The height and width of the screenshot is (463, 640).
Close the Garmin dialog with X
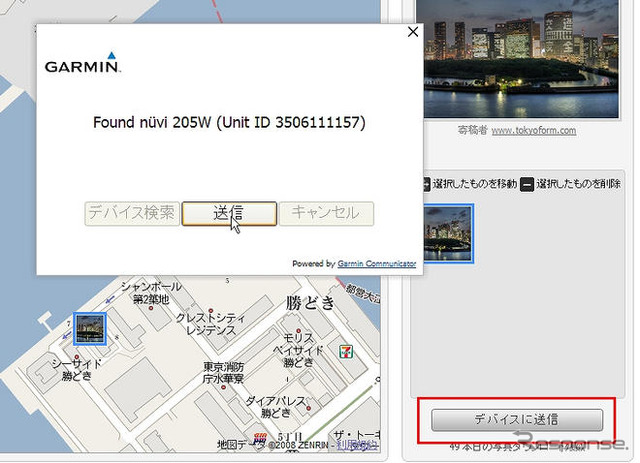click(413, 32)
